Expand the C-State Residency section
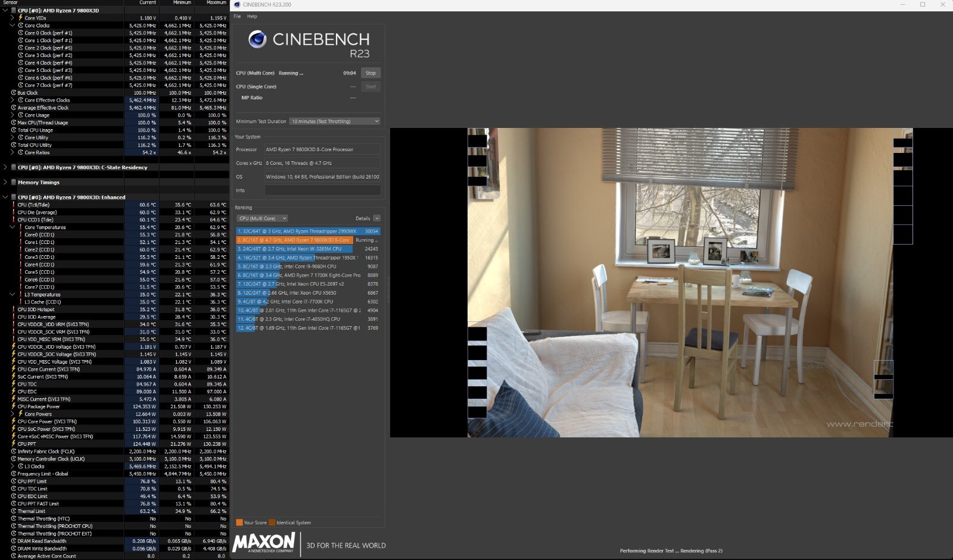This screenshot has width=953, height=560. [5, 167]
